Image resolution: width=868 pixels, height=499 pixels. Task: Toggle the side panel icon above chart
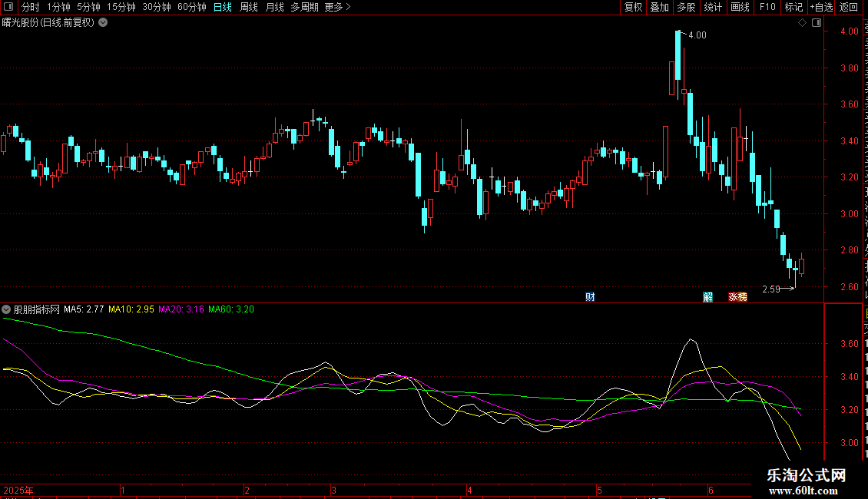coord(817,23)
